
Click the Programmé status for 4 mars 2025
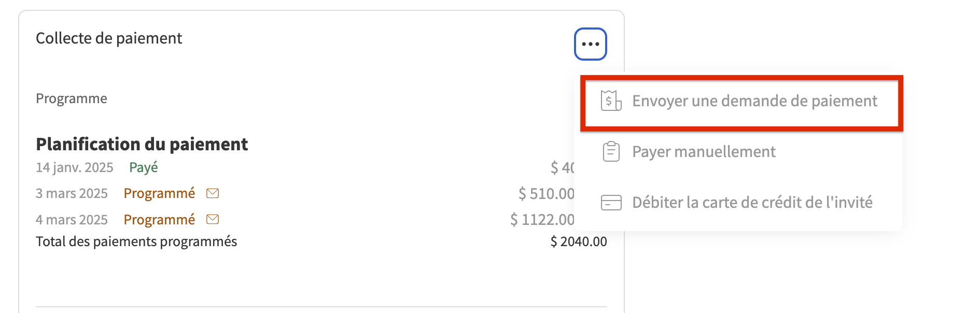coord(159,220)
